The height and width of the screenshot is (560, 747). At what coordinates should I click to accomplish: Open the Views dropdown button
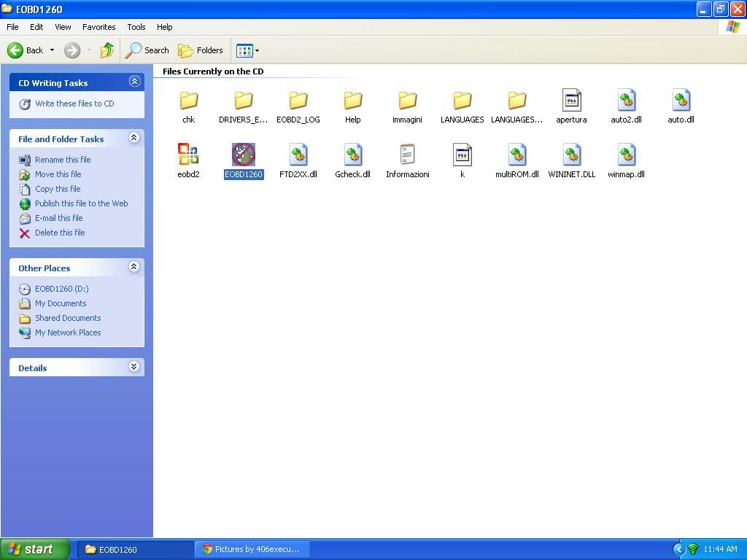[248, 50]
